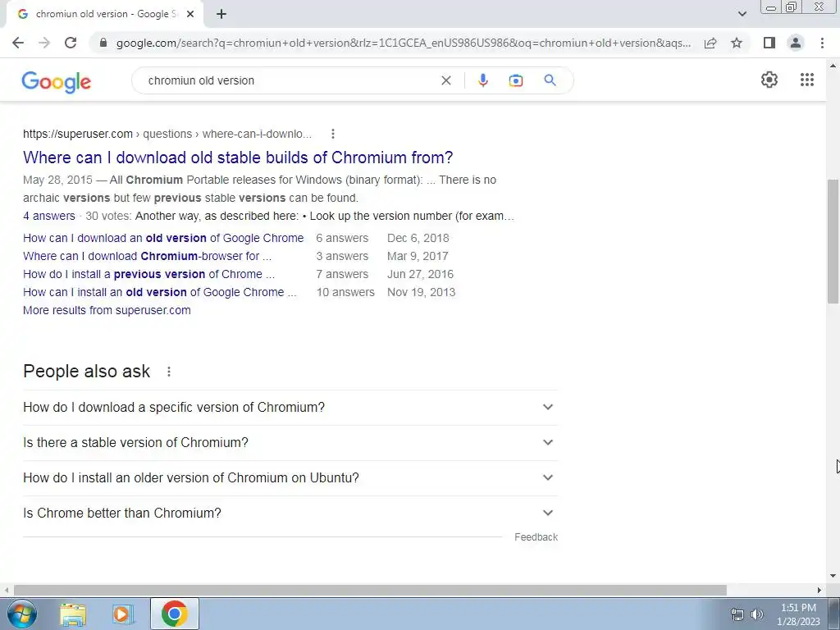The height and width of the screenshot is (630, 840).
Task: Share this page via the share icon
Action: [x=710, y=43]
